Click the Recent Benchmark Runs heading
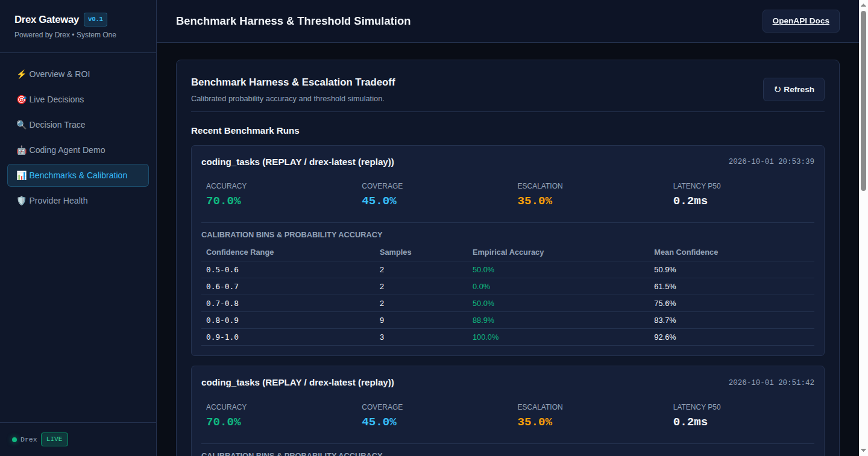 (245, 130)
